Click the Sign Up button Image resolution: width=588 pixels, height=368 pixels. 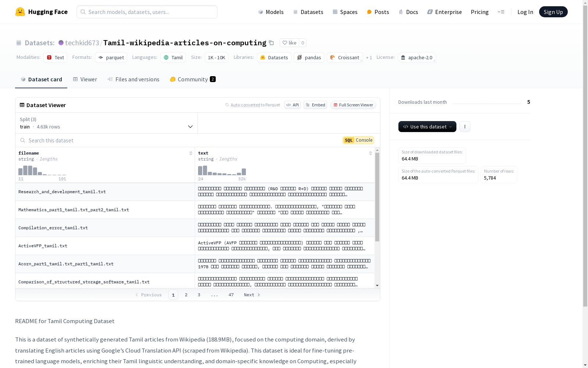(x=553, y=12)
